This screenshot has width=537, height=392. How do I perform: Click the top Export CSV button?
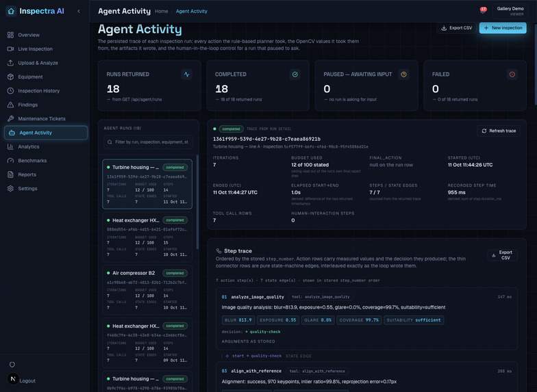456,27
